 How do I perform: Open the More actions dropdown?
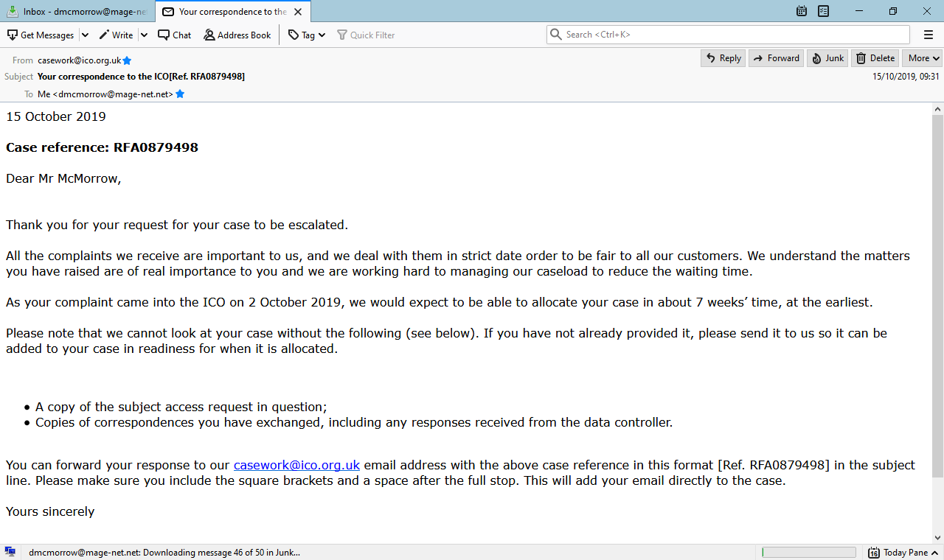point(923,58)
